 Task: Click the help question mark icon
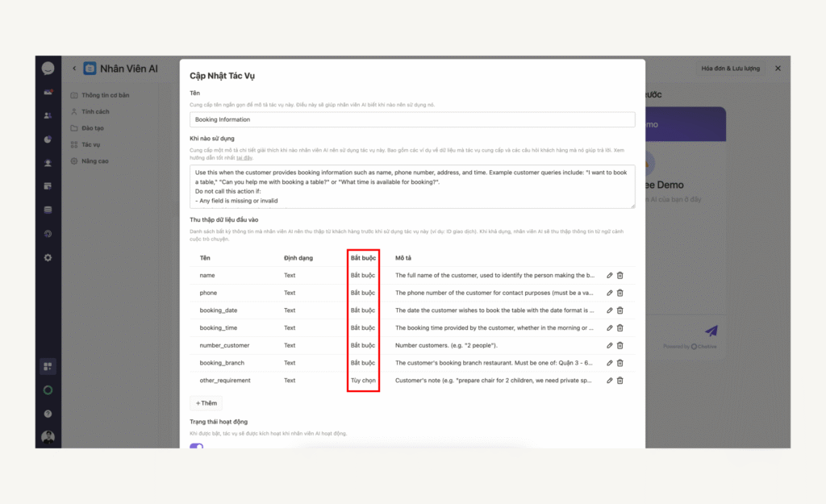pyautogui.click(x=48, y=414)
